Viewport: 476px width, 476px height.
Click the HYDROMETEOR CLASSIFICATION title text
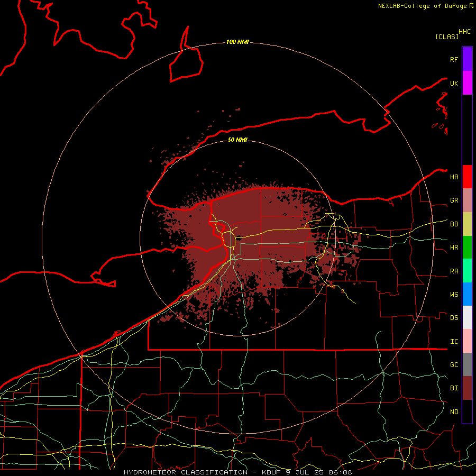click(186, 472)
